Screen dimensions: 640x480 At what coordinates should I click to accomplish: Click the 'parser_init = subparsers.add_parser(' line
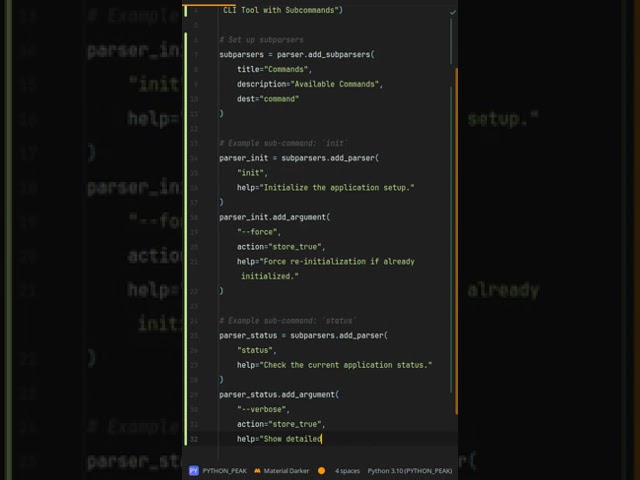click(299, 158)
